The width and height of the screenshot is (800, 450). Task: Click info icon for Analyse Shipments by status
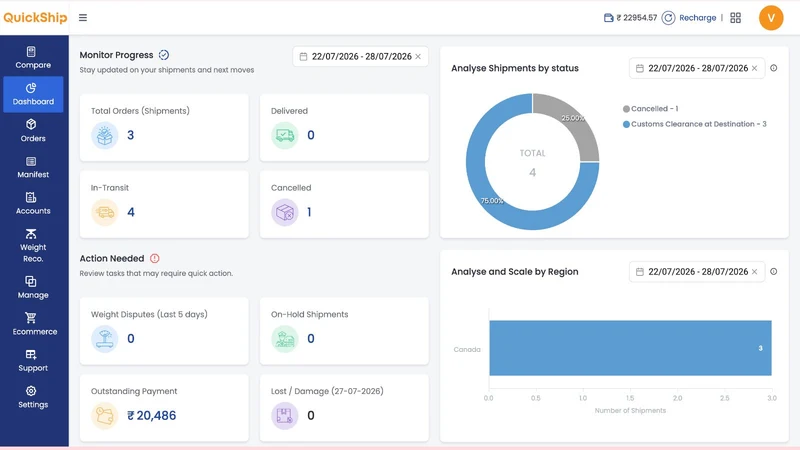[x=773, y=68]
